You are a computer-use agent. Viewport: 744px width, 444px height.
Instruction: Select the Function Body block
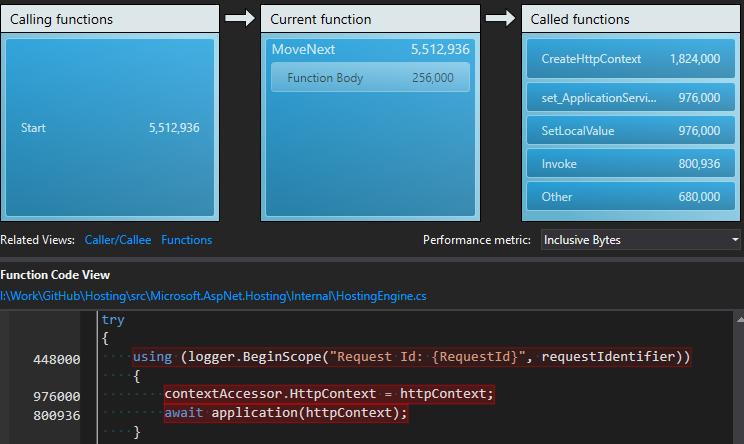point(370,78)
